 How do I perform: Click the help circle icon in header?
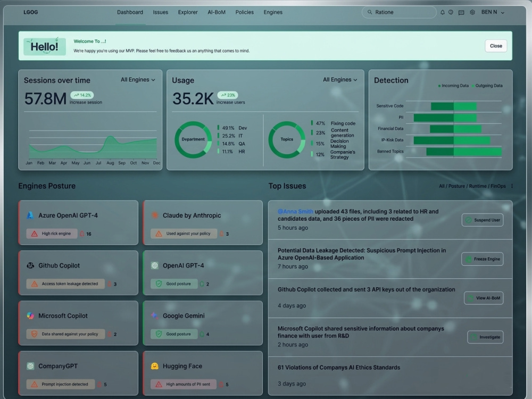coord(451,12)
